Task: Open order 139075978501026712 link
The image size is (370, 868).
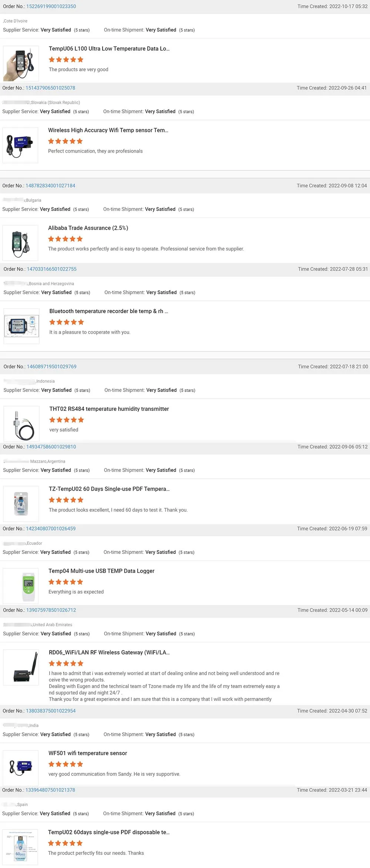Action: (51, 610)
